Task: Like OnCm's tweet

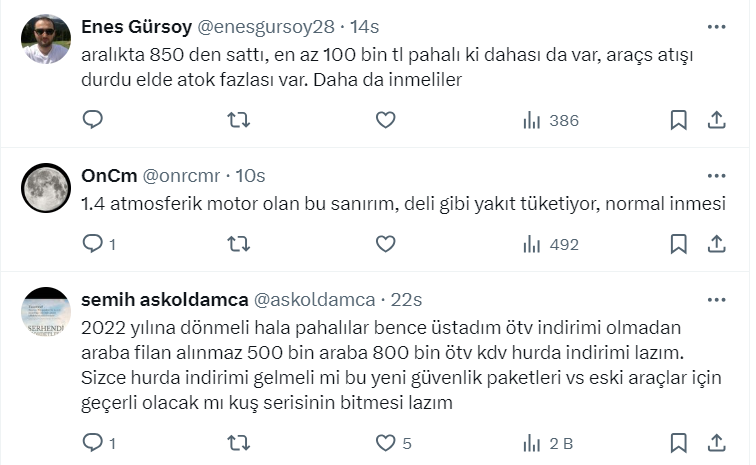Action: 385,243
